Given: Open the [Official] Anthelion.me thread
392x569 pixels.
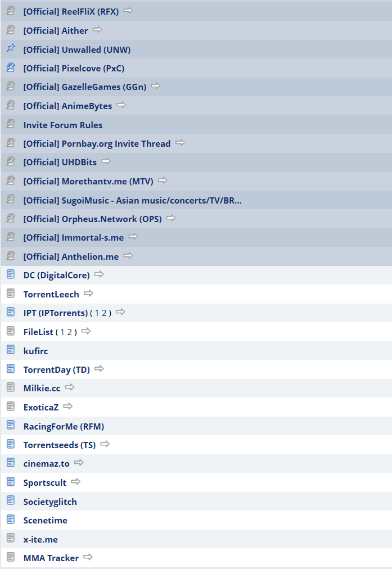Looking at the screenshot, I should pyautogui.click(x=71, y=256).
